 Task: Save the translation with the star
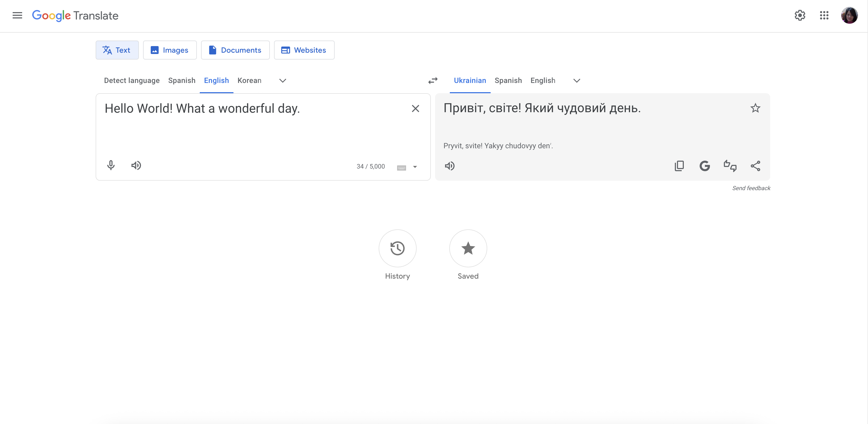tap(756, 108)
